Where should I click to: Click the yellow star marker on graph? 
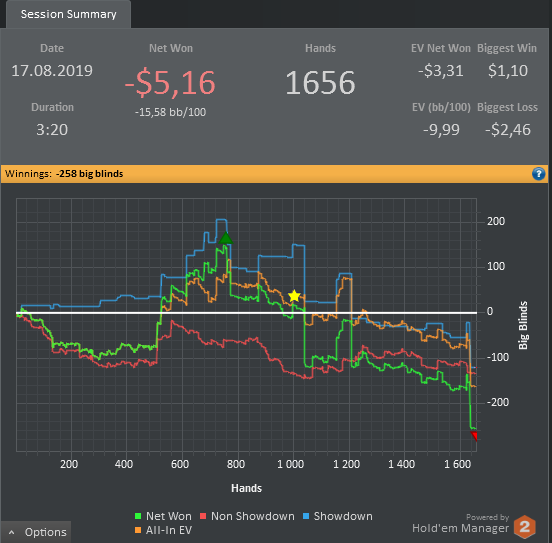[294, 296]
